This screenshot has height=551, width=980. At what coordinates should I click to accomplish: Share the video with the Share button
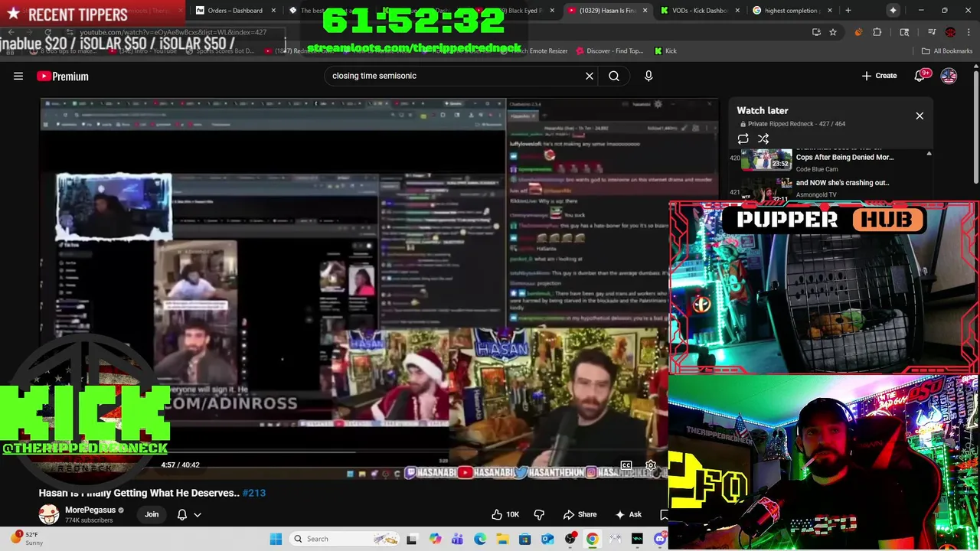[580, 514]
